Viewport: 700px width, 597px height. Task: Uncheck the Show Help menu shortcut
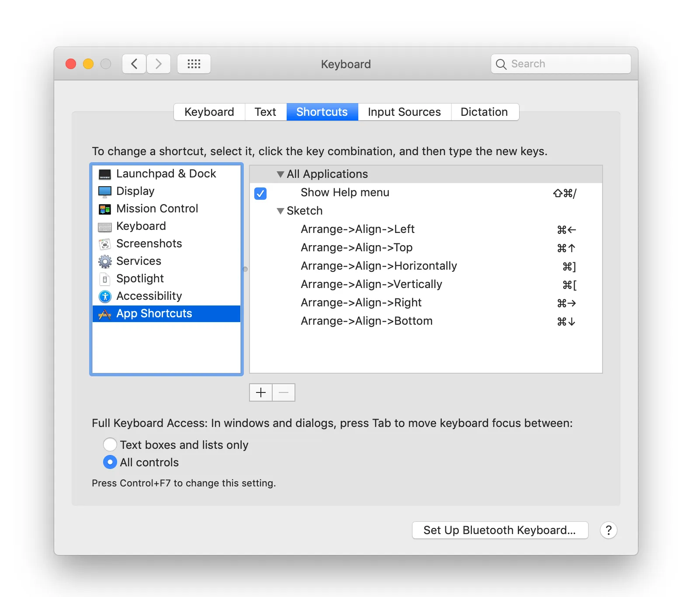tap(260, 194)
